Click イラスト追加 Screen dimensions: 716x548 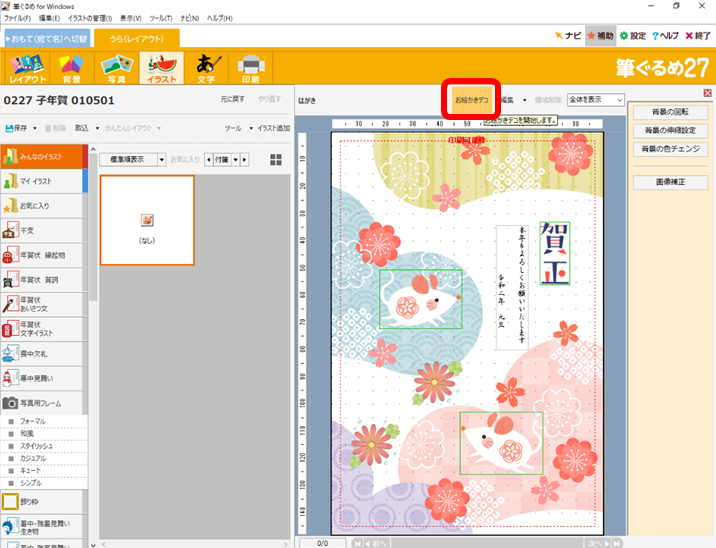coord(274,128)
